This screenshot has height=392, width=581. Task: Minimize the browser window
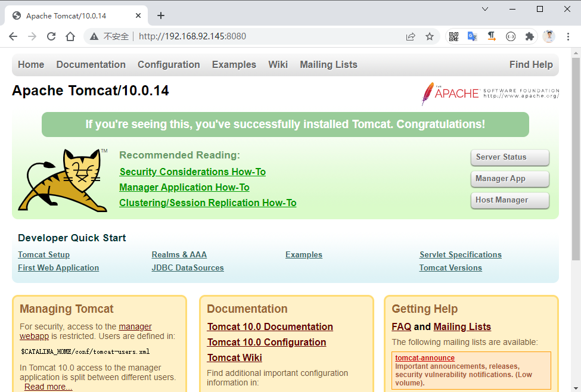click(x=512, y=9)
